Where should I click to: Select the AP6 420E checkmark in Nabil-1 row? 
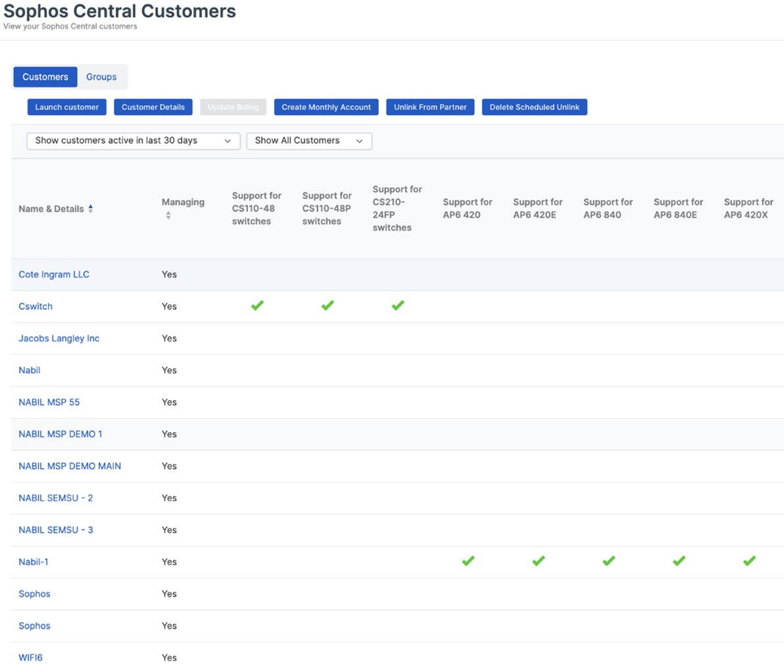[538, 561]
